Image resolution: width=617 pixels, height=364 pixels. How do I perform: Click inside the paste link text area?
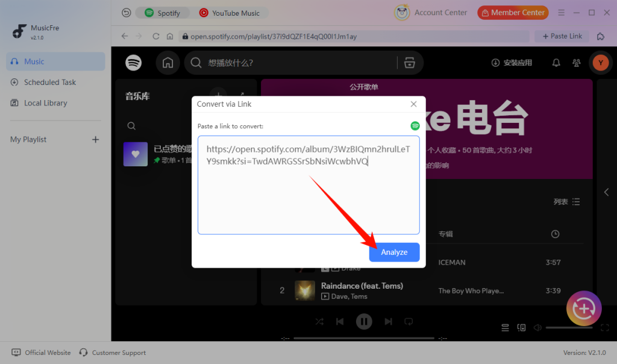pyautogui.click(x=308, y=185)
